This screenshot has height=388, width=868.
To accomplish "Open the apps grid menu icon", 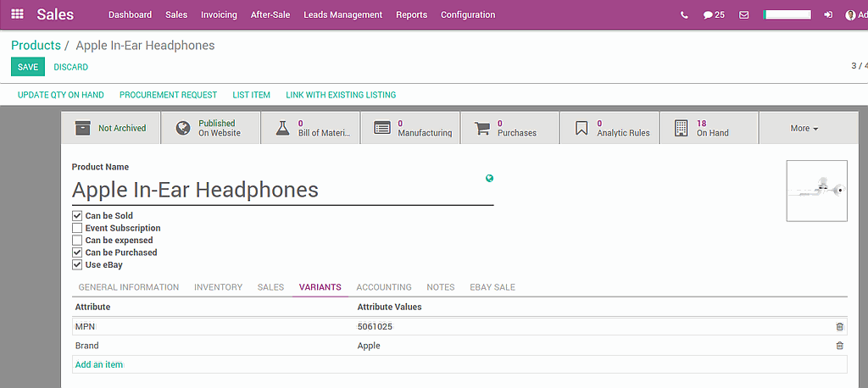I will coord(17,14).
